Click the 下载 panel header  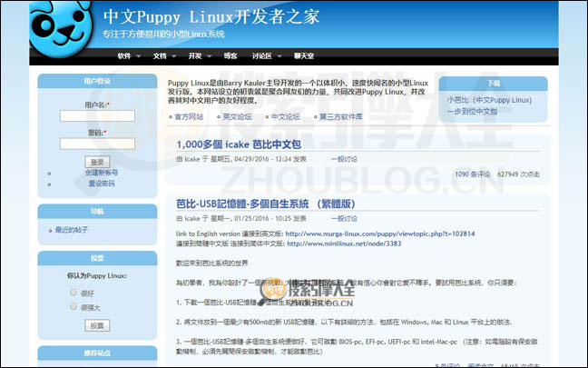[x=493, y=84]
